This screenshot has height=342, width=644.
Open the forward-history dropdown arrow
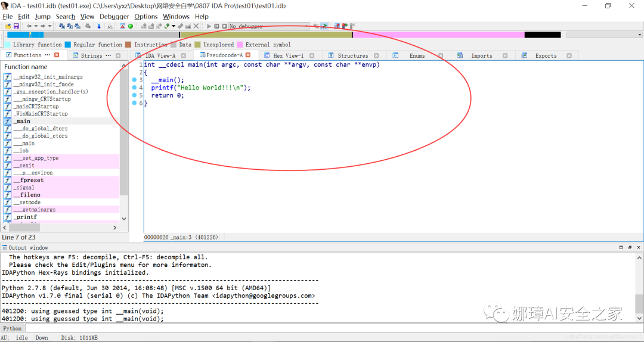coord(49,26)
